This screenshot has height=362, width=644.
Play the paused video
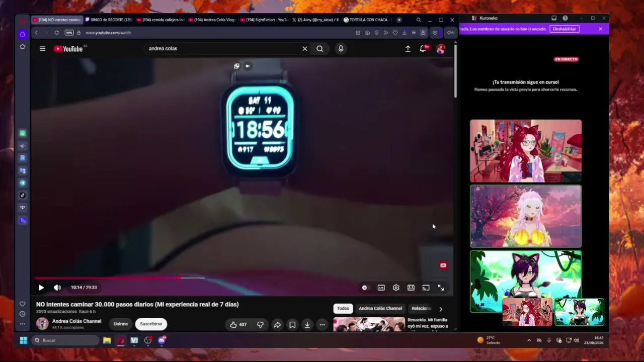tap(41, 288)
